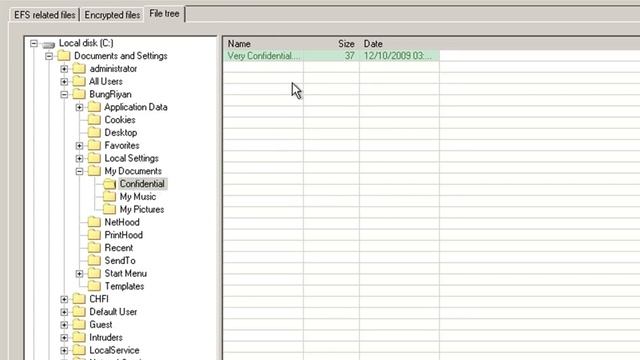The image size is (640, 360).
Task: Click the administrator folder icon
Action: tap(79, 69)
